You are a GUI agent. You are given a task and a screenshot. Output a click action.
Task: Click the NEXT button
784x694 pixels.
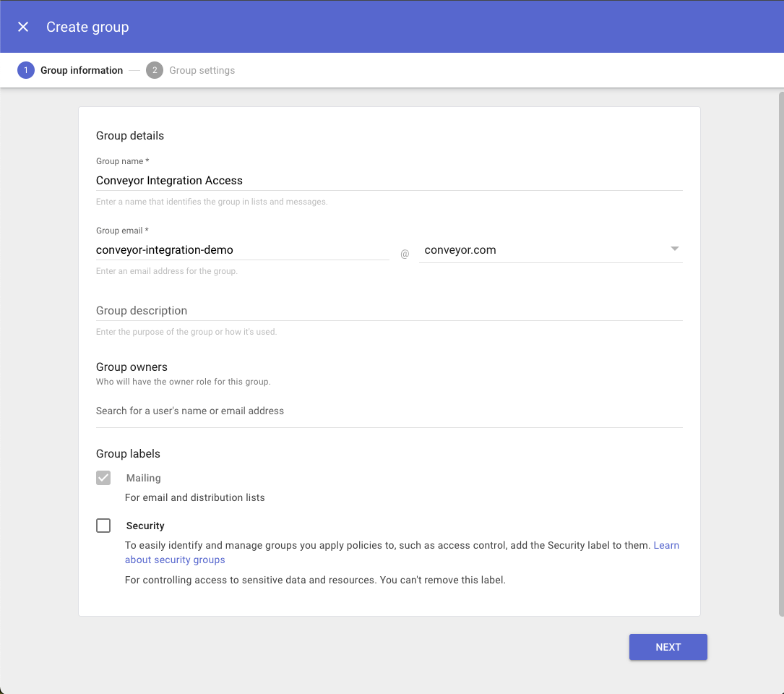[668, 647]
